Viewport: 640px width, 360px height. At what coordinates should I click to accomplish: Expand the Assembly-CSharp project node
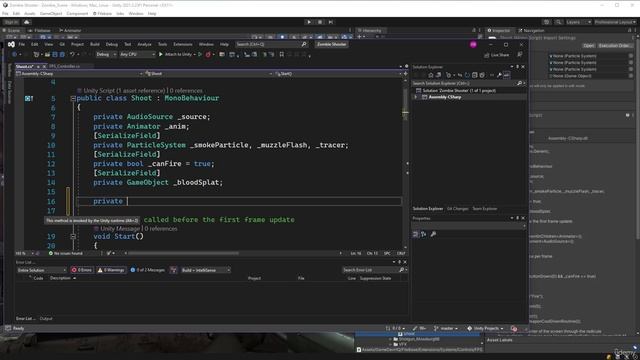click(416, 97)
